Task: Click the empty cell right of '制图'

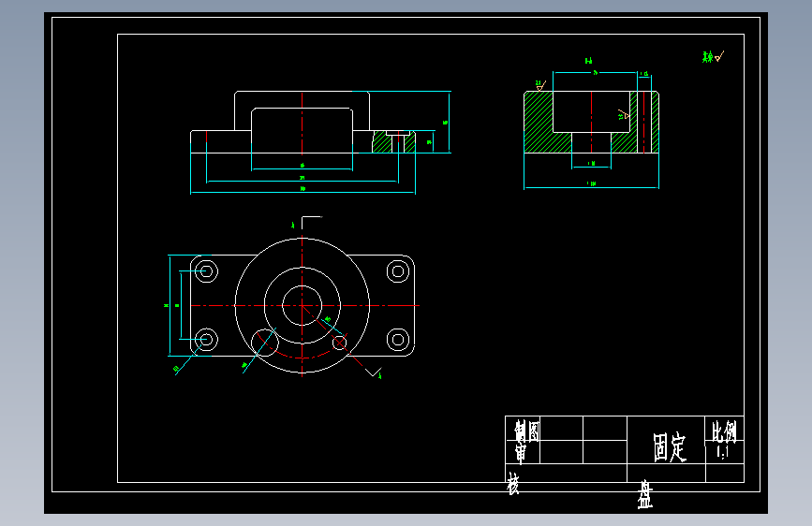Action: 561,428
